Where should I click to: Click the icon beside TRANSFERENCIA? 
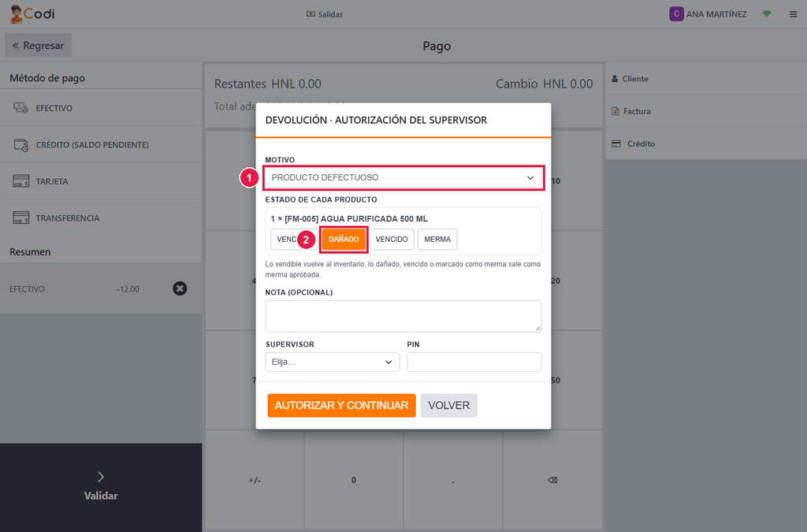(20, 218)
